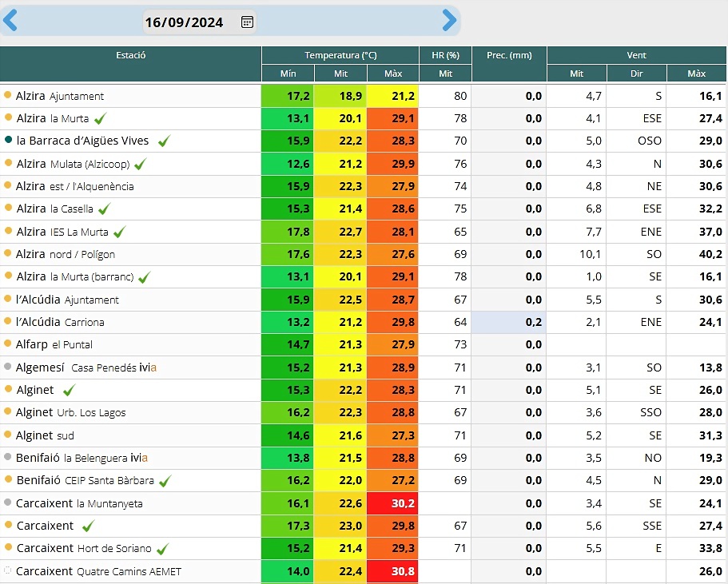Screen dimensions: 728x584
Task: Open Benifaió CEIP Santa Bàrbara station
Action: click(86, 480)
